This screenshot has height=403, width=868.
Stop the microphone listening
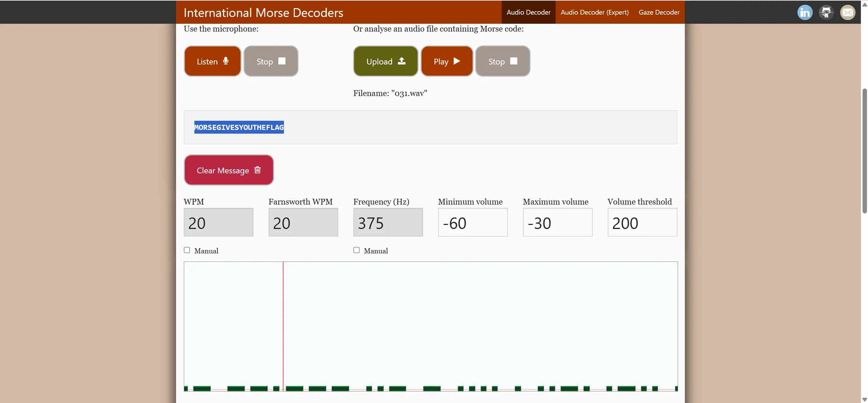[271, 61]
